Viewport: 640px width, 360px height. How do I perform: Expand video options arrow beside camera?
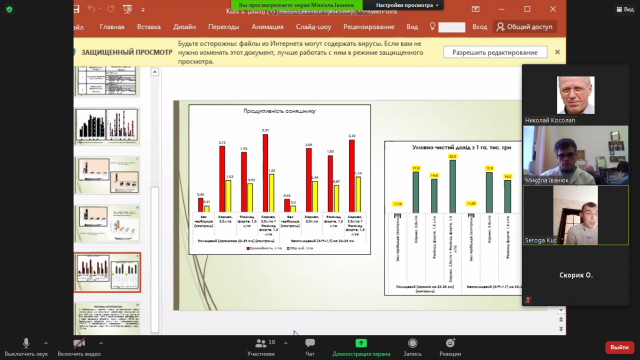click(x=101, y=343)
